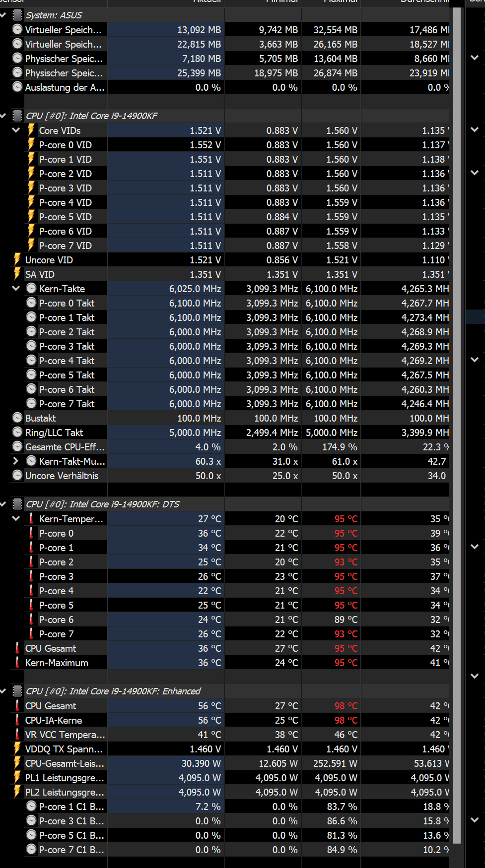Click the 2,499.4 MHz minimum of Ring/LLC Takt

(x=272, y=433)
